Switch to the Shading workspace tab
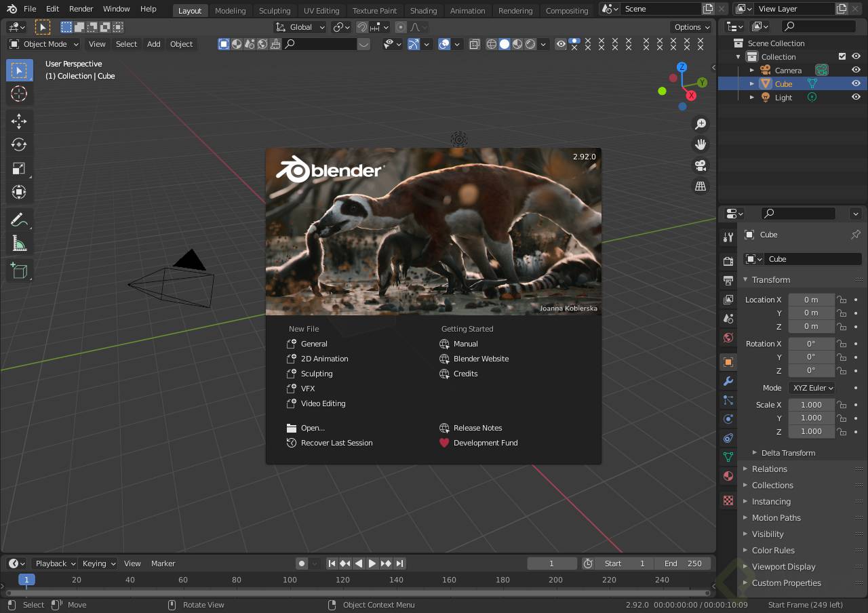The width and height of the screenshot is (868, 613). click(x=423, y=10)
